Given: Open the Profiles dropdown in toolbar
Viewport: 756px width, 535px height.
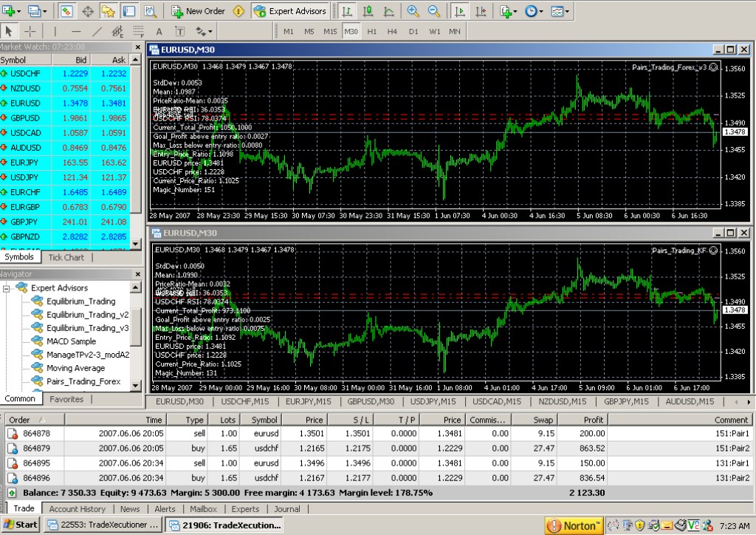Looking at the screenshot, I should tap(37, 10).
